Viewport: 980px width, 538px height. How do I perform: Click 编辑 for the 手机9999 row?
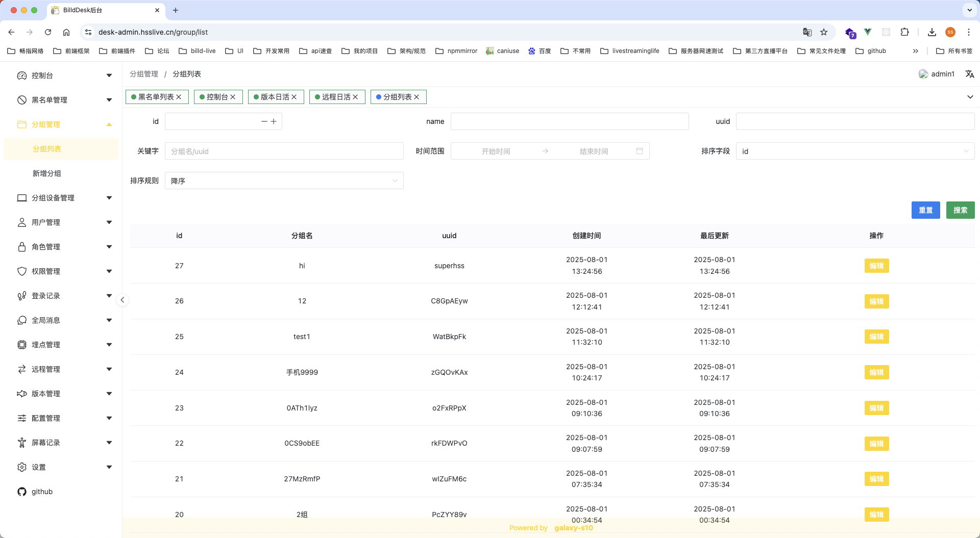[x=876, y=372]
